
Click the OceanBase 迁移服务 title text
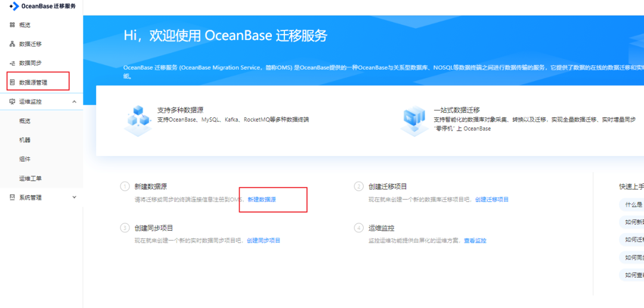click(x=48, y=6)
